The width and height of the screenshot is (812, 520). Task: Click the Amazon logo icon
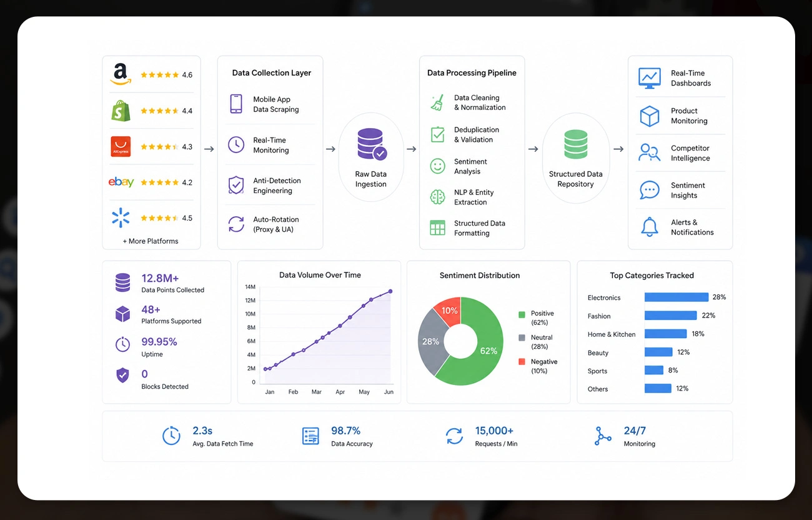point(121,74)
